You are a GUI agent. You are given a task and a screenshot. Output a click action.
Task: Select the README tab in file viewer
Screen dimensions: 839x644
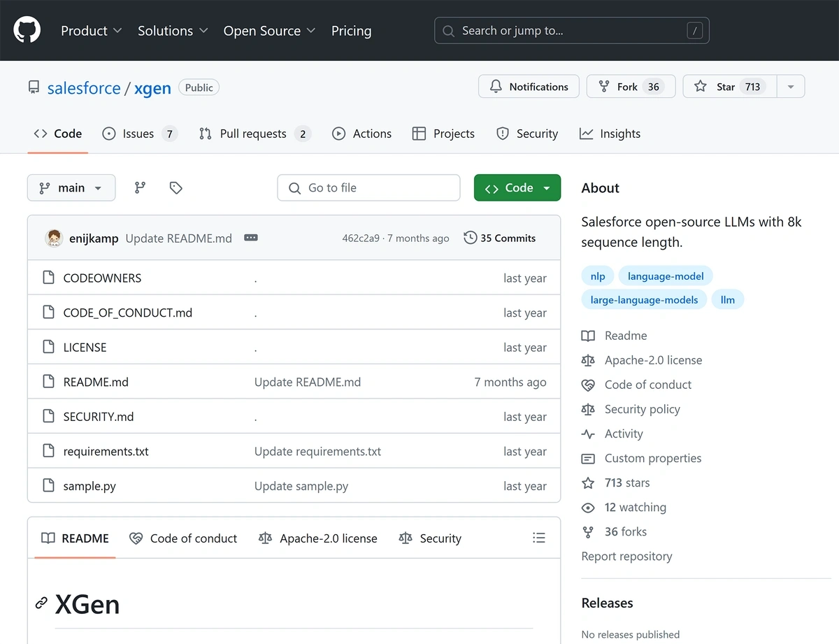point(75,538)
